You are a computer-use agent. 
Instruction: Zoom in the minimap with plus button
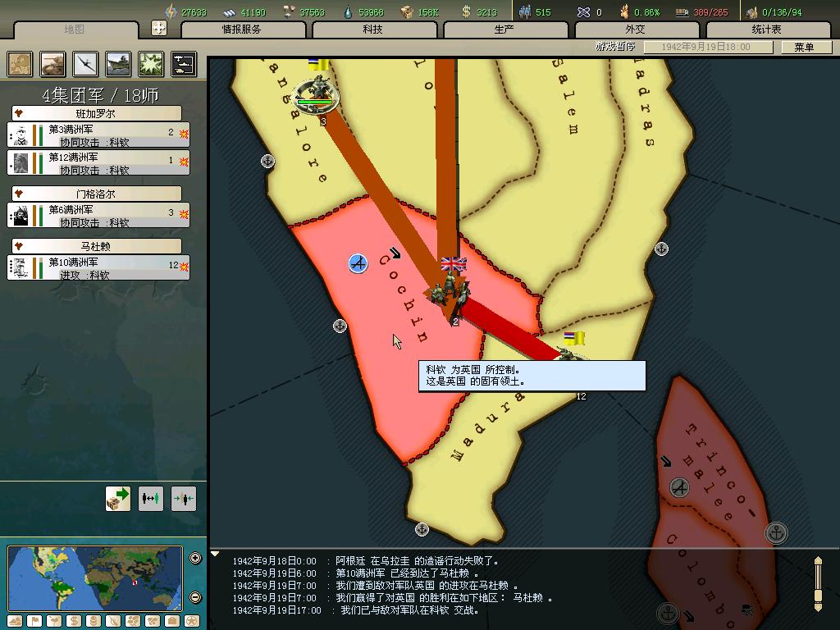click(x=195, y=558)
